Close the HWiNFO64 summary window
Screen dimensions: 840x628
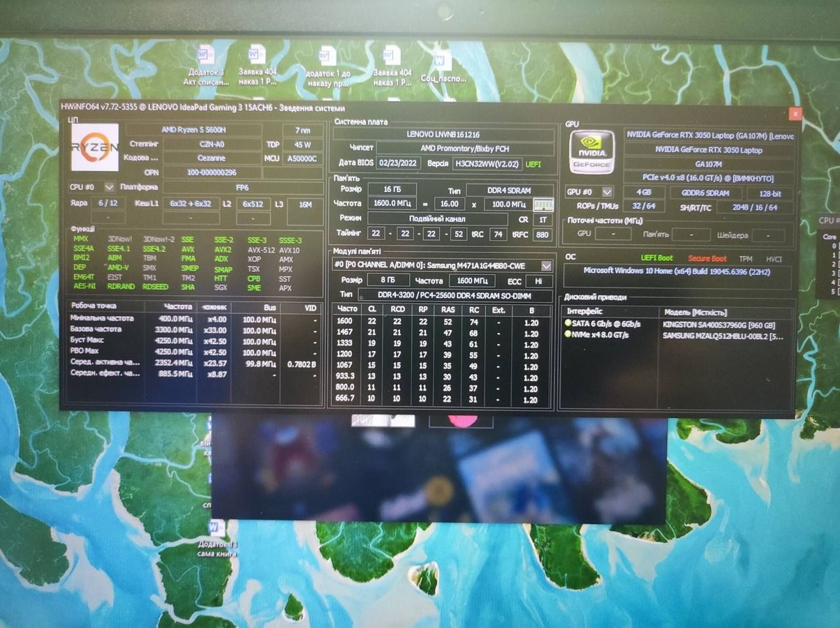click(795, 113)
